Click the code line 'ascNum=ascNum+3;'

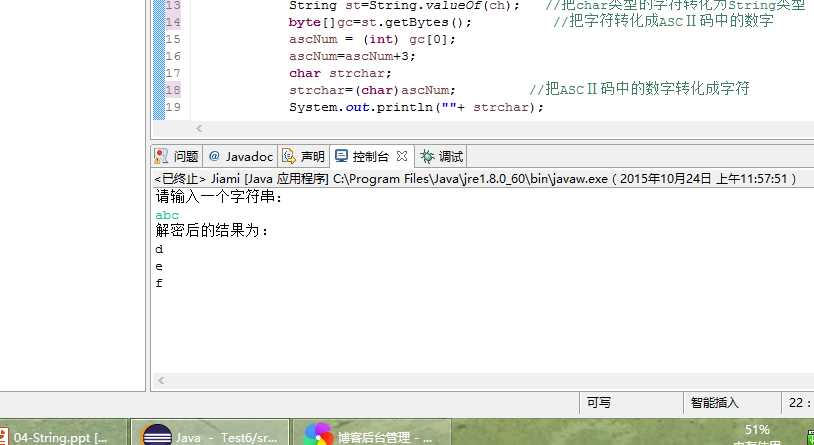point(352,56)
